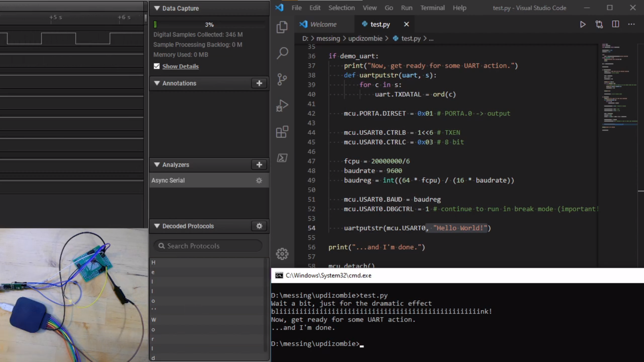Image resolution: width=644 pixels, height=362 pixels.
Task: Toggle the Show Details checkbox
Action: coord(157,66)
